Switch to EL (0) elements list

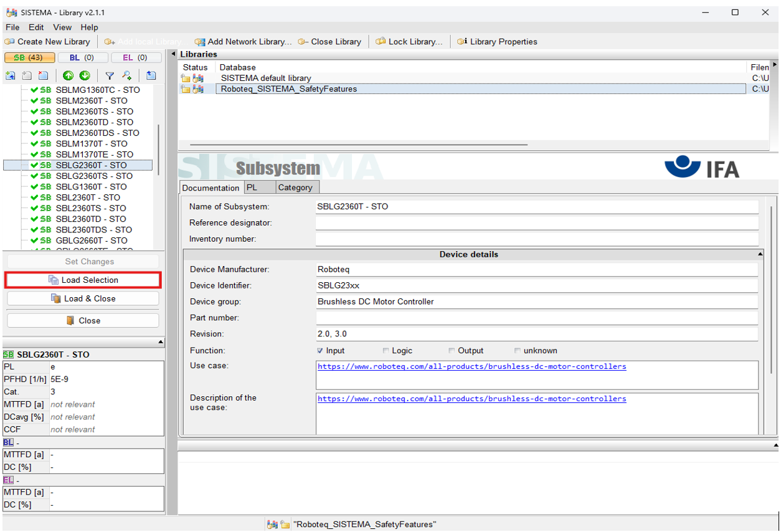[x=135, y=58]
